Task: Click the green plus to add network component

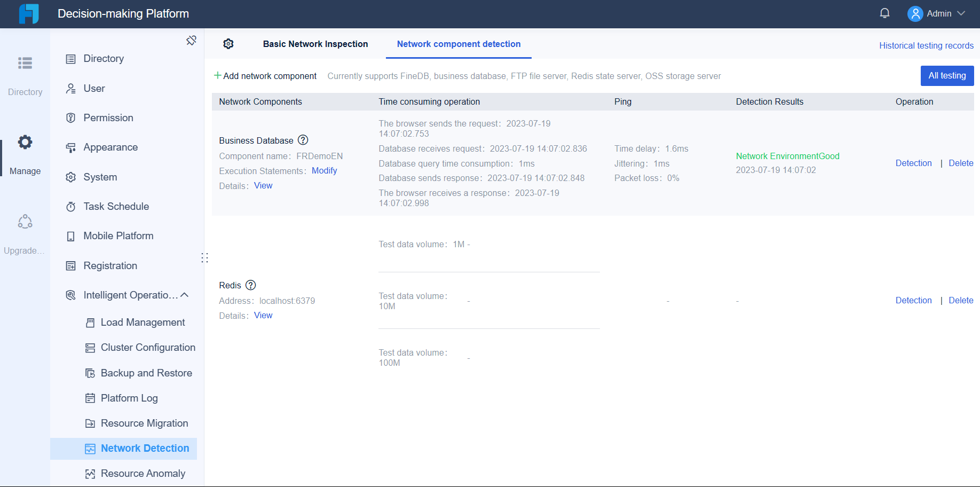Action: pyautogui.click(x=217, y=75)
